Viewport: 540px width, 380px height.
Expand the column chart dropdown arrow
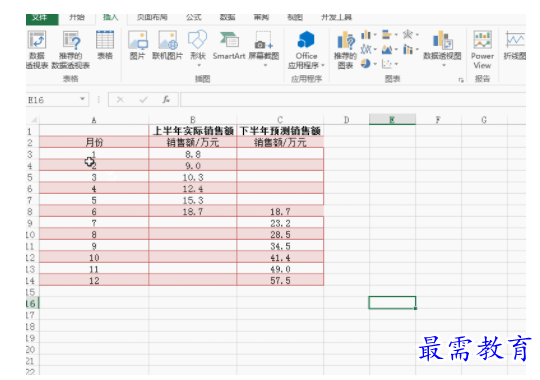(x=375, y=35)
